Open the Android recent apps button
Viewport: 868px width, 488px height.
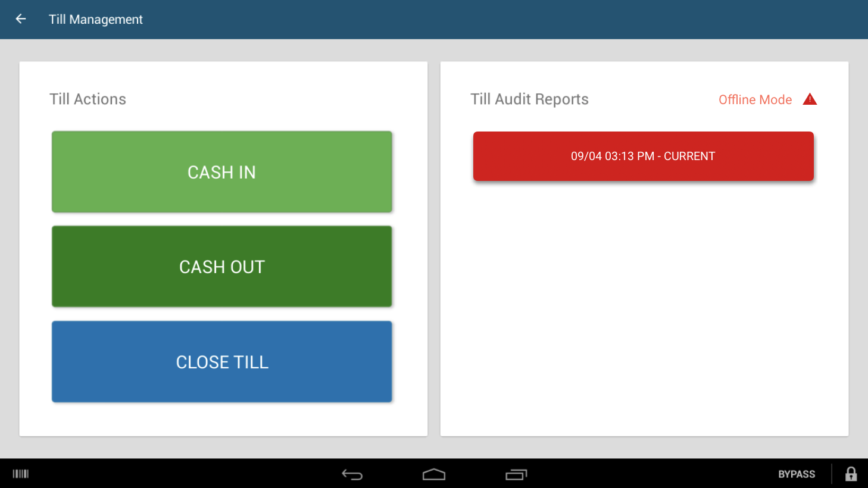[516, 474]
